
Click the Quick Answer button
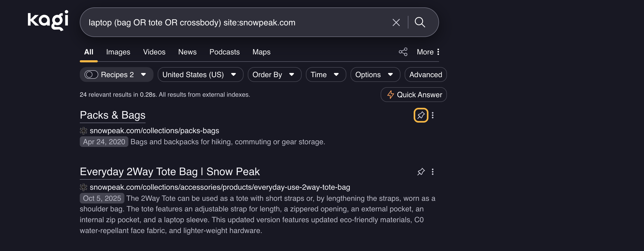(413, 95)
